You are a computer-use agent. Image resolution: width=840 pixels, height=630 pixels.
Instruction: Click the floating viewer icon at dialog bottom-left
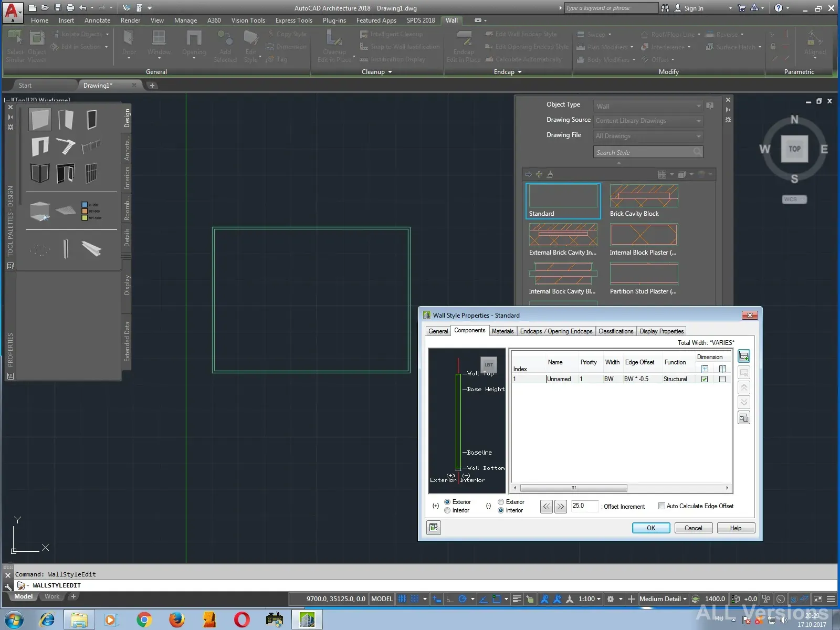[434, 528]
